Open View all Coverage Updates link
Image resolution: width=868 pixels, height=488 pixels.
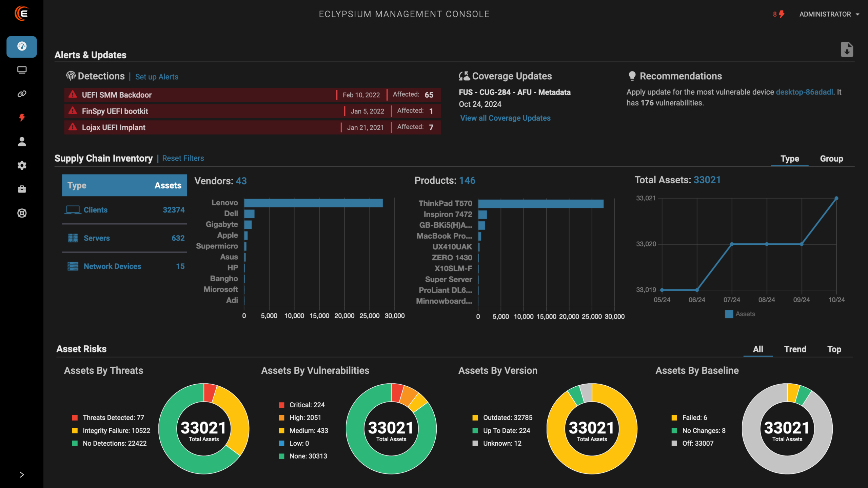coord(505,118)
